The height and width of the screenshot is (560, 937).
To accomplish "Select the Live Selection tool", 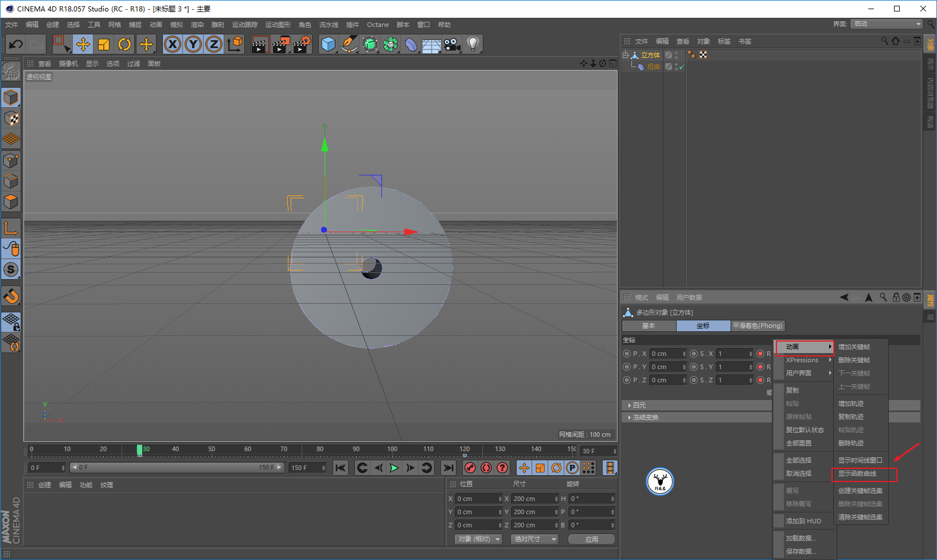I will 61,44.
